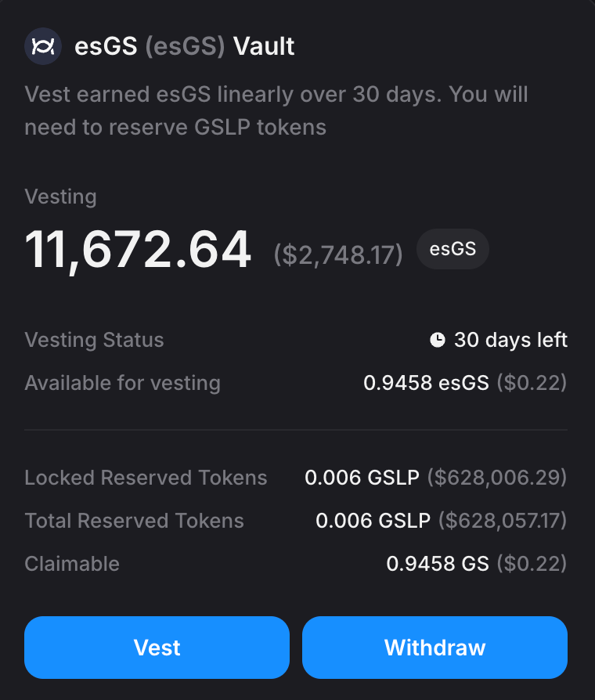Click the ($628,006.29) locked value
595x700 pixels.
tap(497, 478)
